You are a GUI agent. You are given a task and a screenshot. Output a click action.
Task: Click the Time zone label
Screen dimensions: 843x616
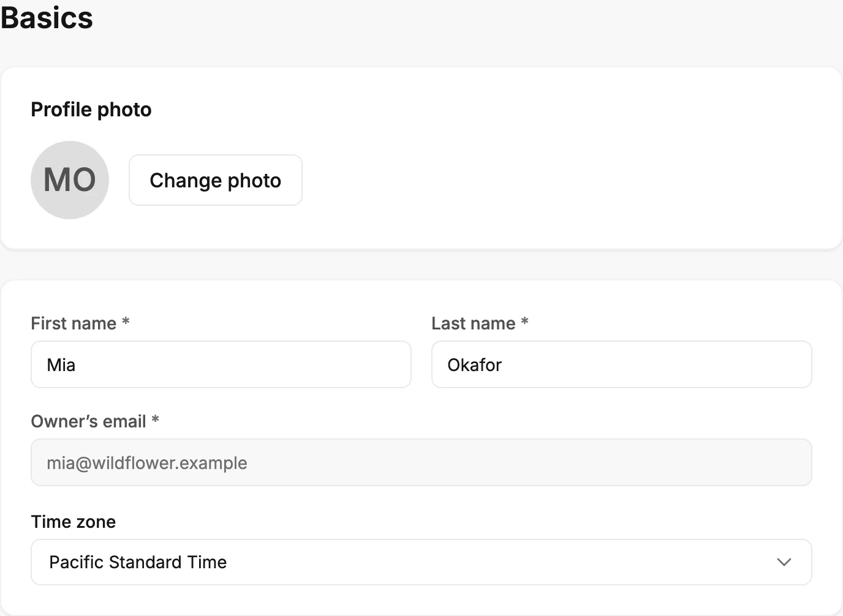(x=74, y=522)
